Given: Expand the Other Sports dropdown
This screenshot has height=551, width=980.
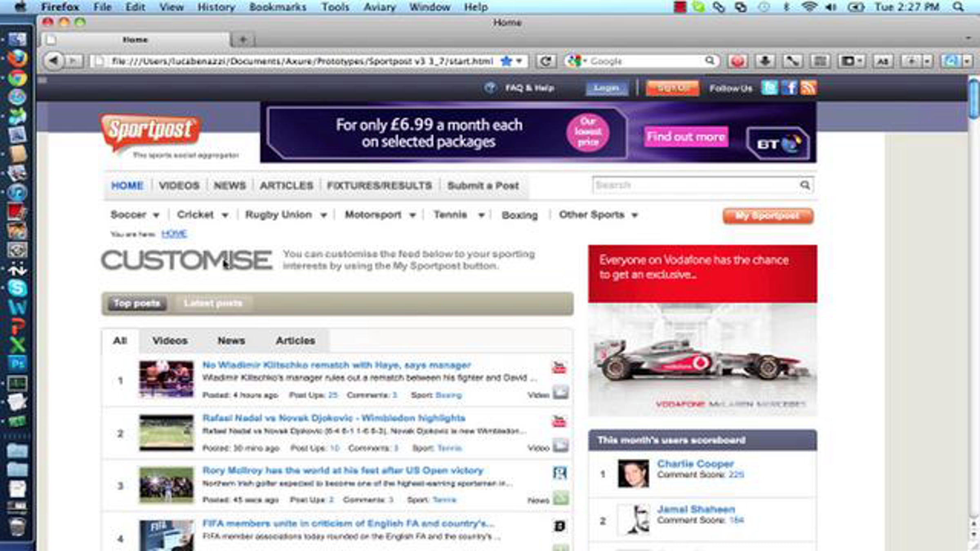Looking at the screenshot, I should 598,215.
